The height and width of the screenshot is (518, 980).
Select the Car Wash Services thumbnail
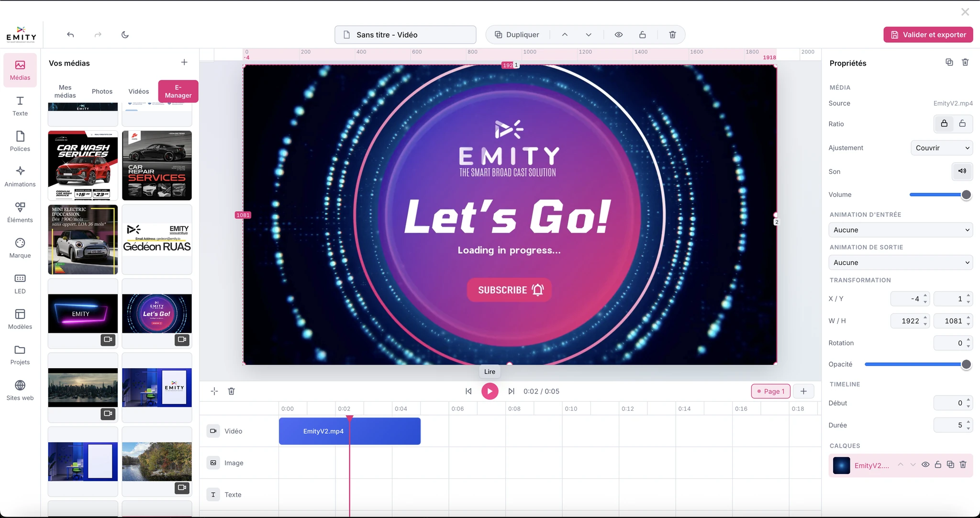click(83, 165)
